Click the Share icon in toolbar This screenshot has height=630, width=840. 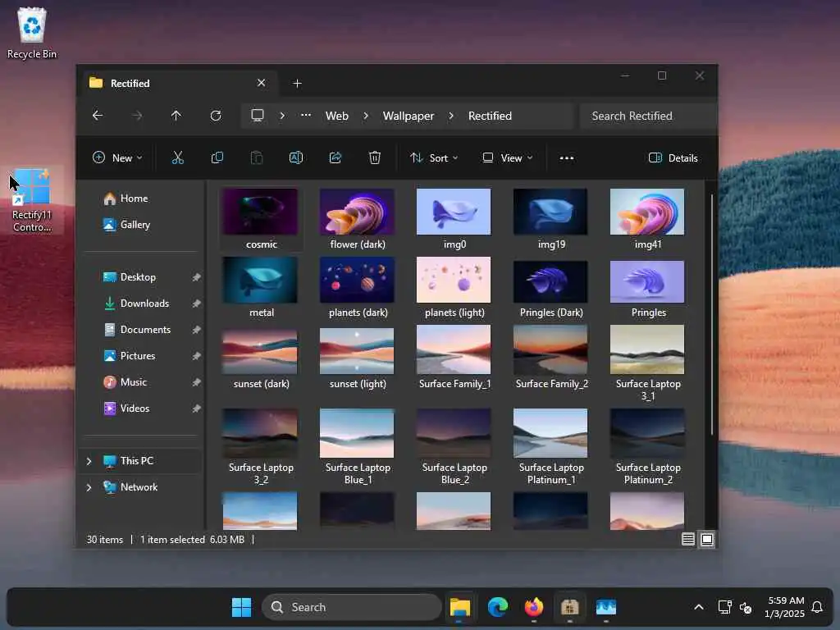pos(336,157)
